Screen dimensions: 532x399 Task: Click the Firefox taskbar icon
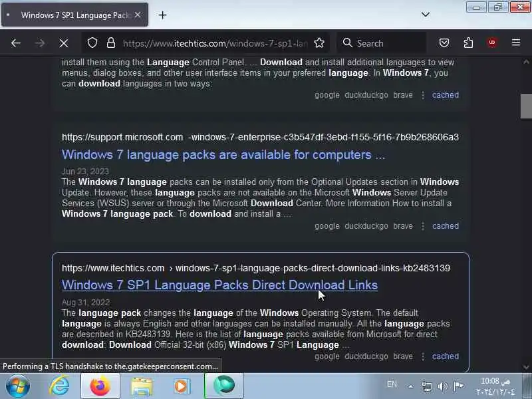[x=100, y=386]
